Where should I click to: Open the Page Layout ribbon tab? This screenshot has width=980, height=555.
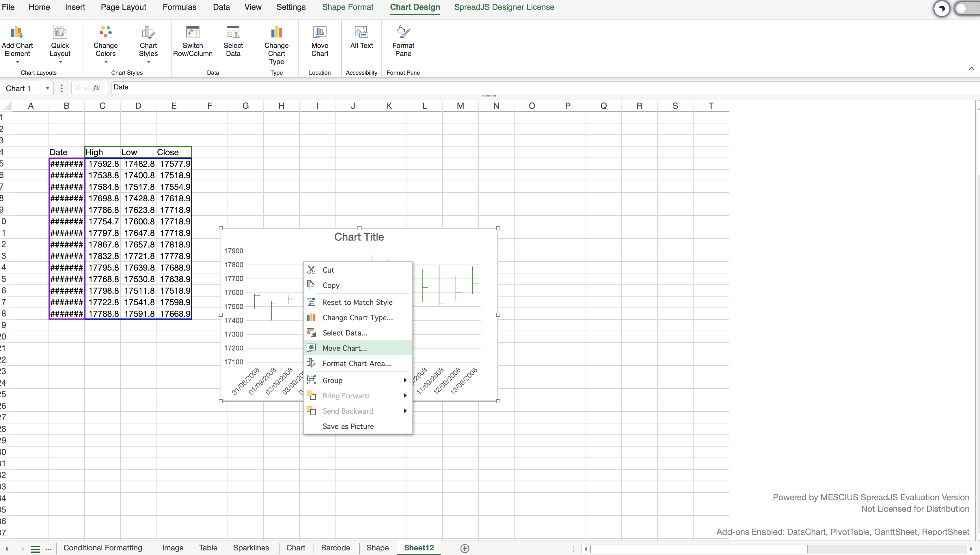pos(123,7)
